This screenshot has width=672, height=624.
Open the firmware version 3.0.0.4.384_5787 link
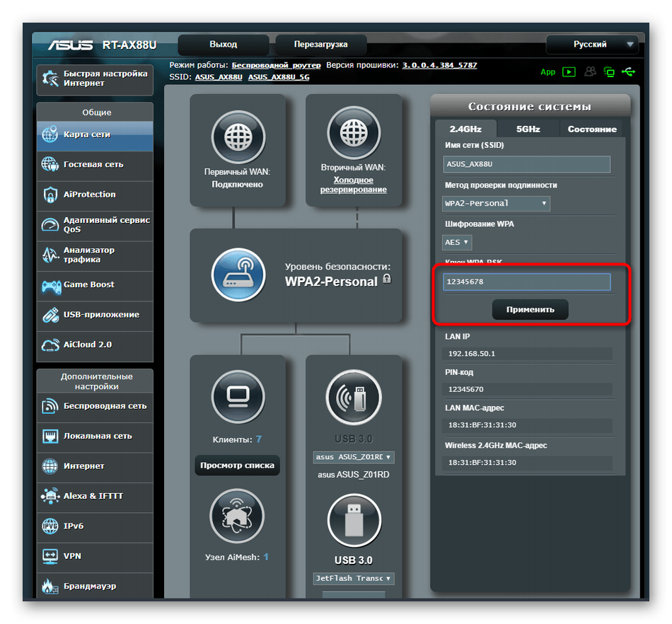point(439,65)
